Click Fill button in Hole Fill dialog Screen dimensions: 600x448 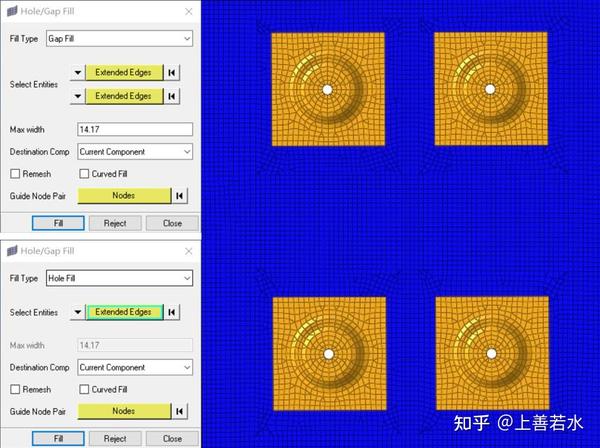tap(58, 438)
